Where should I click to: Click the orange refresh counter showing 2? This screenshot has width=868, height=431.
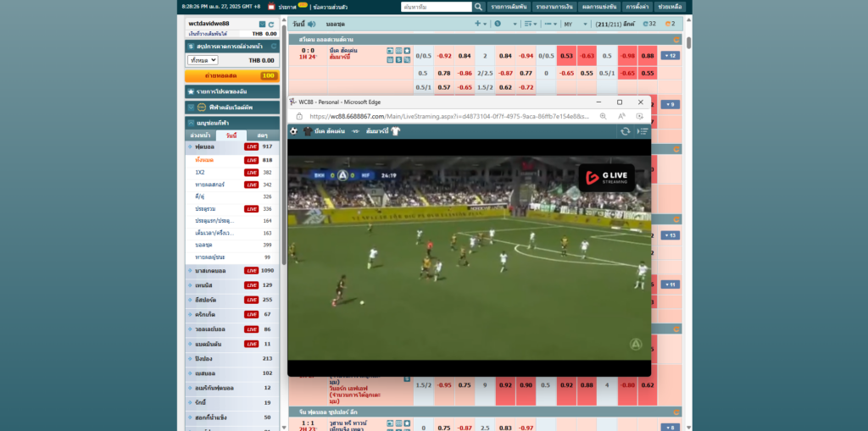click(670, 24)
